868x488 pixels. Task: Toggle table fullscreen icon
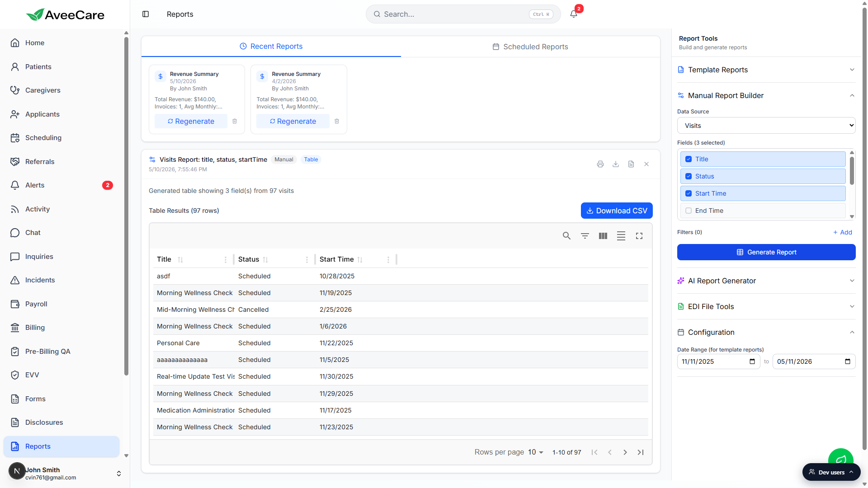[639, 236]
